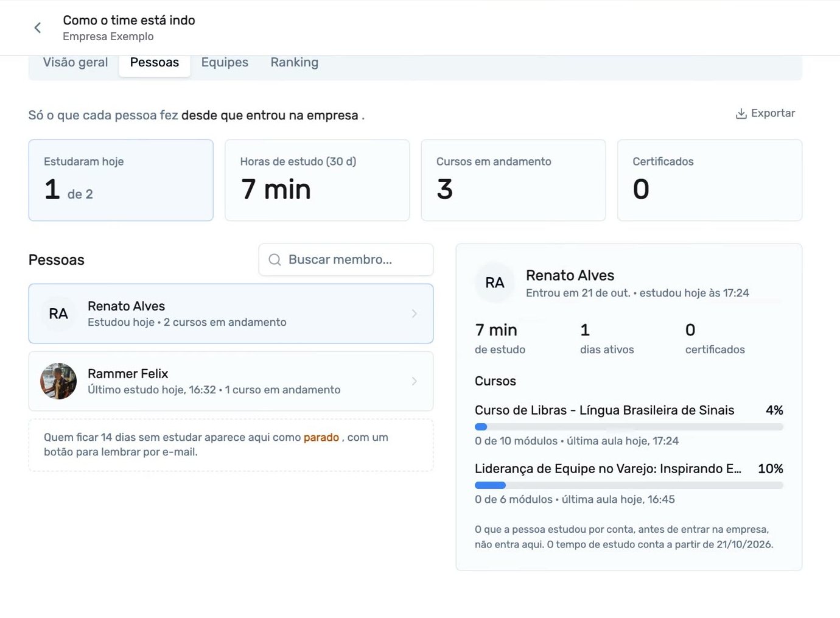Go back using the left arrow icon
Viewport: 840px width, 618px height.
click(38, 27)
